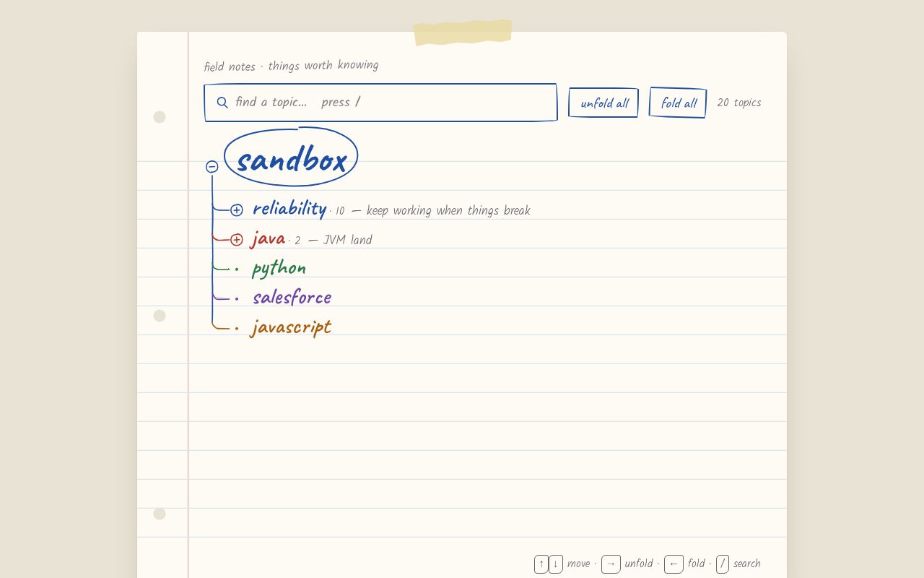Click the right arrow unfold key hint

coord(611,564)
